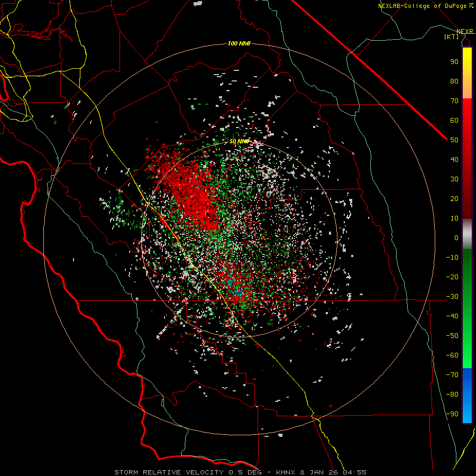Screen dimensions: 476x476
Task: Click the KHNX radar site identifier
Action: coord(286,472)
